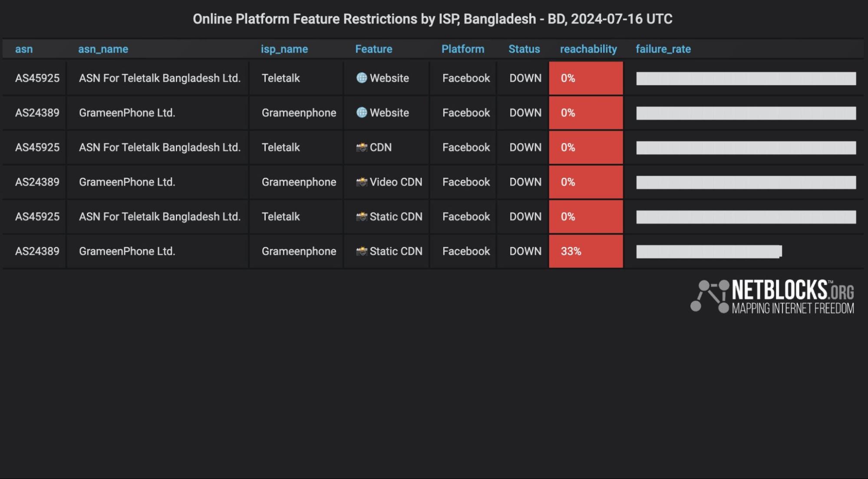Click camera icon in Teletalk Static CDN row

tap(361, 216)
